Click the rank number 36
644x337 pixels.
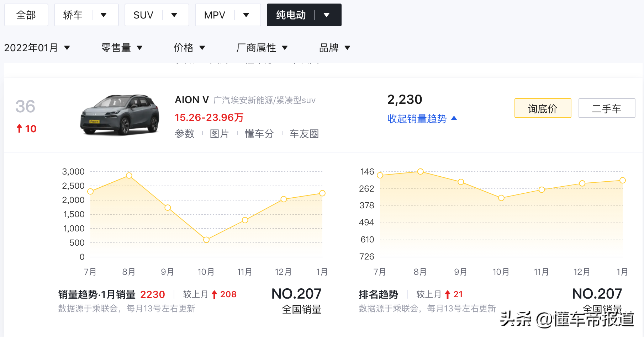coord(25,106)
